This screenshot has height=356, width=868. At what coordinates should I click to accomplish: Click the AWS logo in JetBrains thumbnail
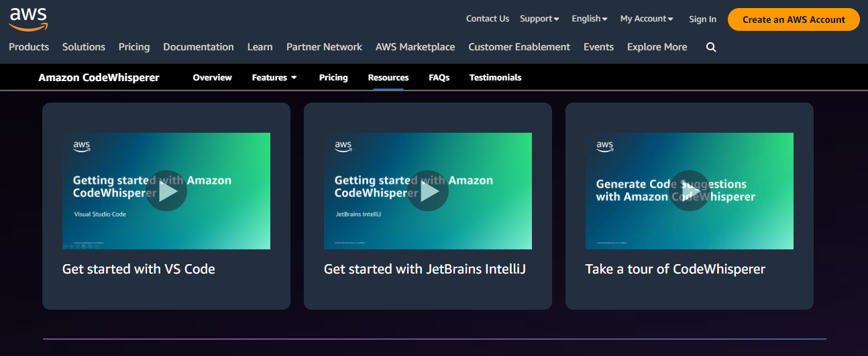pyautogui.click(x=343, y=145)
